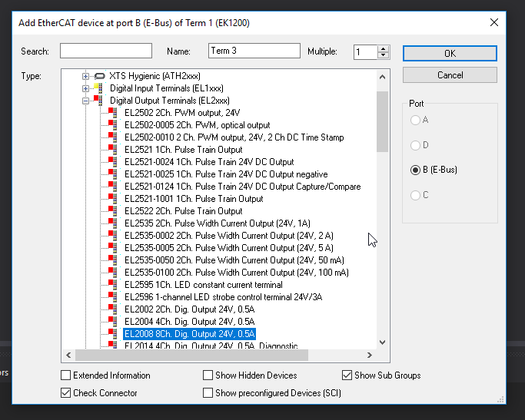
Task: Select Port D radio button
Action: coord(415,145)
